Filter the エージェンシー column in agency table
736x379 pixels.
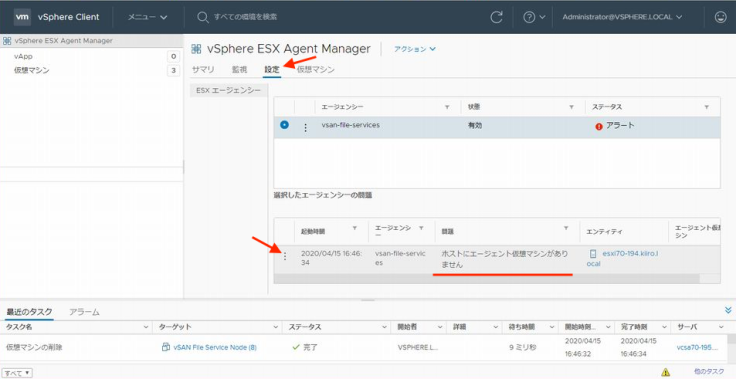[447, 107]
